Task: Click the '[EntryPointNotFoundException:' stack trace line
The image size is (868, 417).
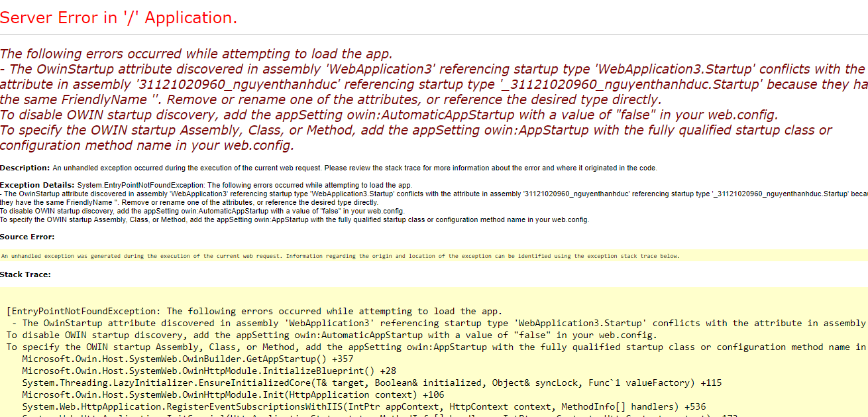Action: click(x=254, y=311)
